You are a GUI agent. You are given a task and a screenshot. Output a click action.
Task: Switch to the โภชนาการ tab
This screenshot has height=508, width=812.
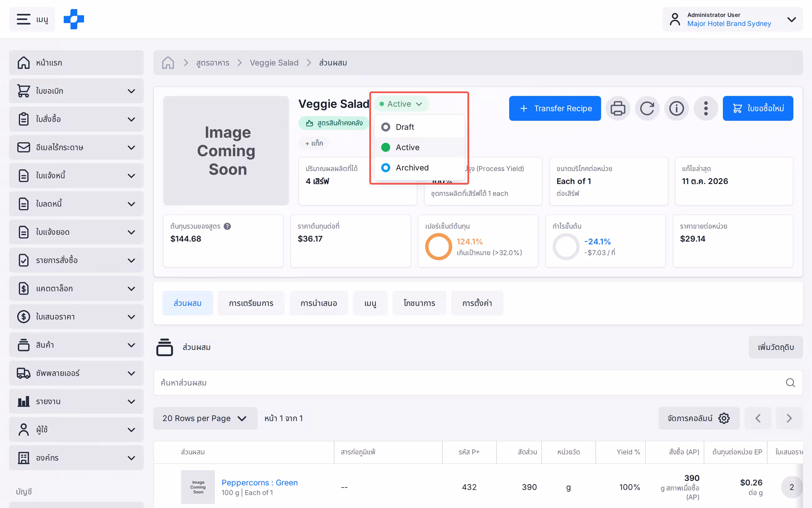click(419, 303)
